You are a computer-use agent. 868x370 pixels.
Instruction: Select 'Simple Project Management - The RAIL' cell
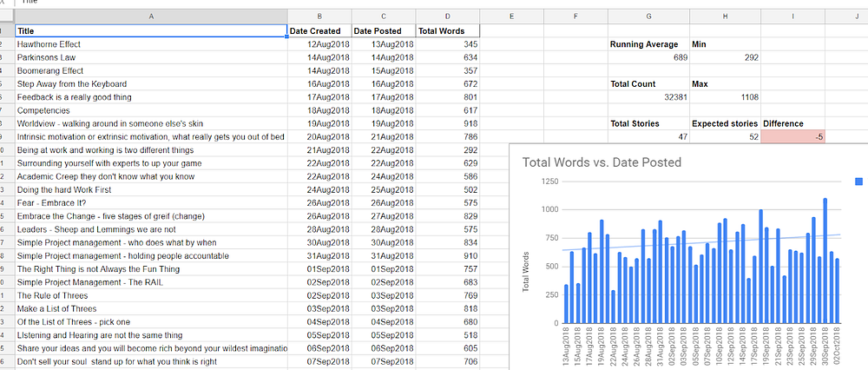pos(151,282)
